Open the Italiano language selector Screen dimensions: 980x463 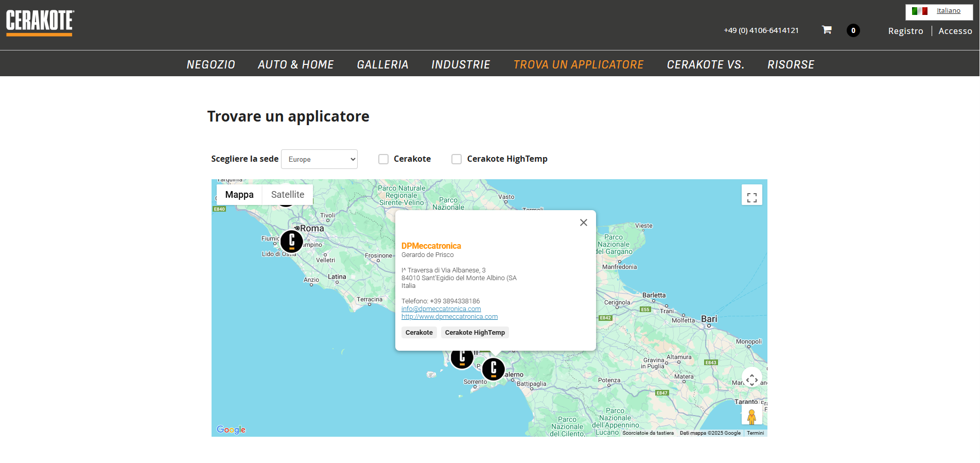[x=948, y=11]
